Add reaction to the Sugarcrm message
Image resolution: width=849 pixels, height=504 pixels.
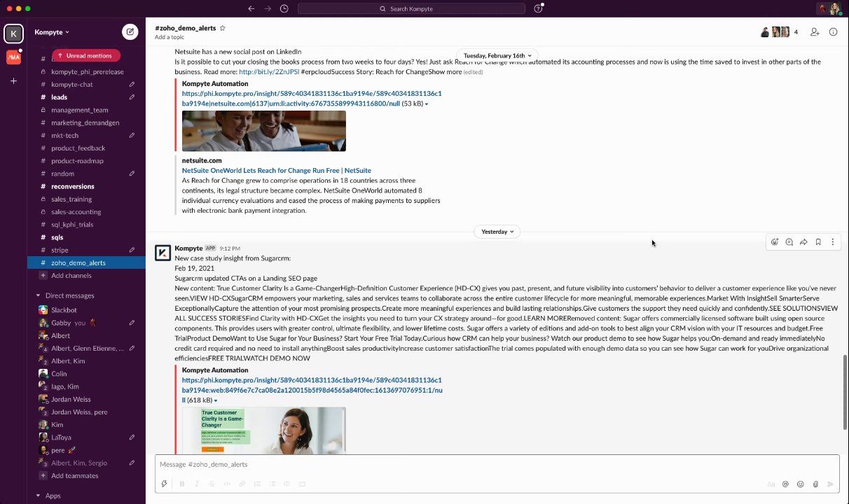[774, 242]
